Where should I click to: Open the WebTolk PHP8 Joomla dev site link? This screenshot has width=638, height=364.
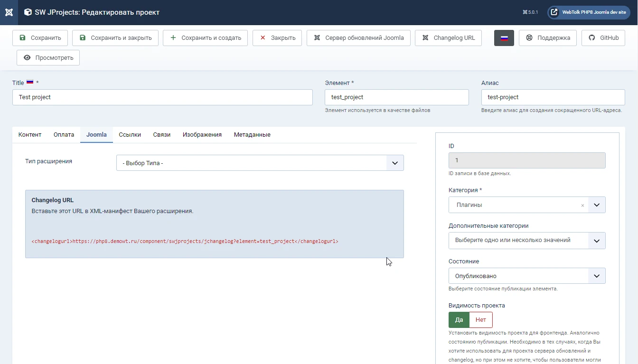click(588, 12)
